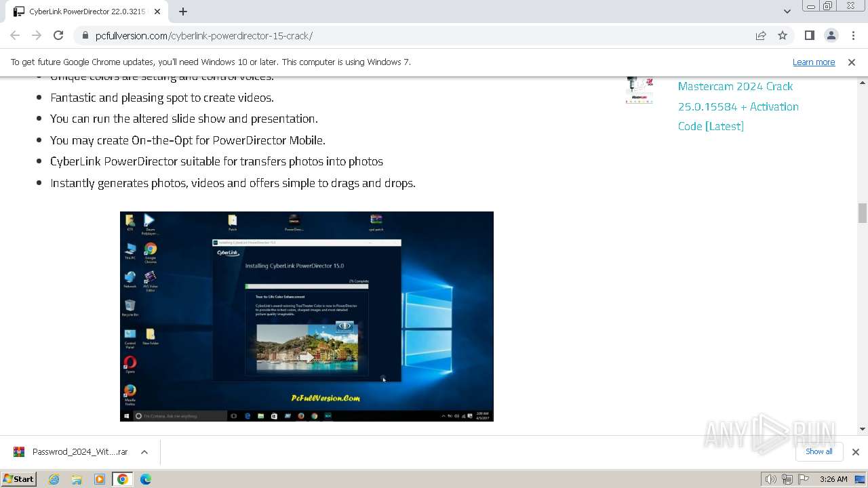This screenshot has height=488, width=868.
Task: Click the system clock 3:26 AM
Action: coord(833,479)
